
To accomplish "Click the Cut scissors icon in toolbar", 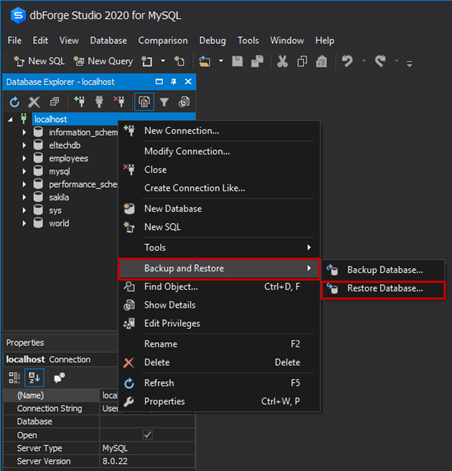I will pos(282,61).
